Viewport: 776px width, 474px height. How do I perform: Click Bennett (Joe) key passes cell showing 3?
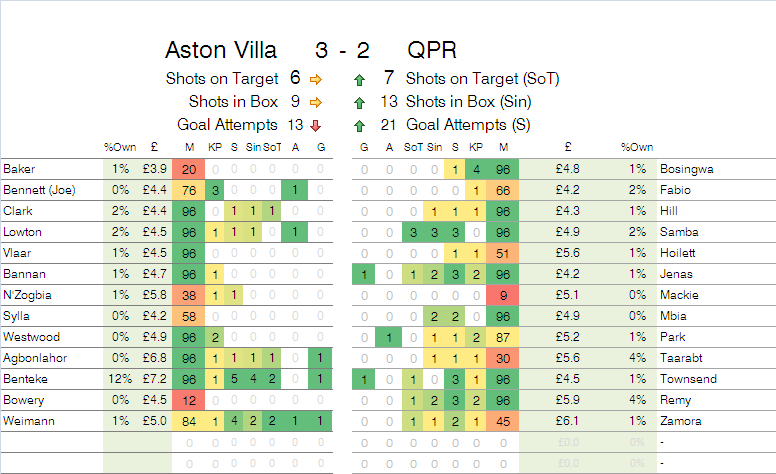(x=214, y=190)
